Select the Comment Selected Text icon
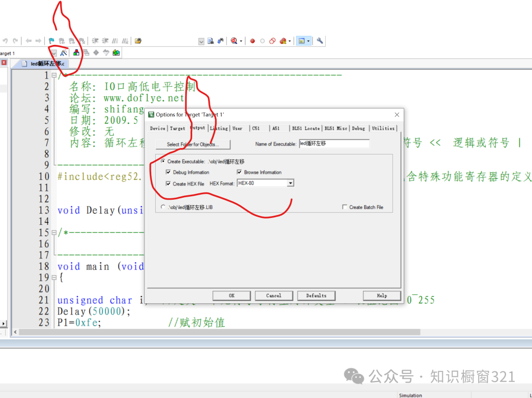 coord(116,40)
